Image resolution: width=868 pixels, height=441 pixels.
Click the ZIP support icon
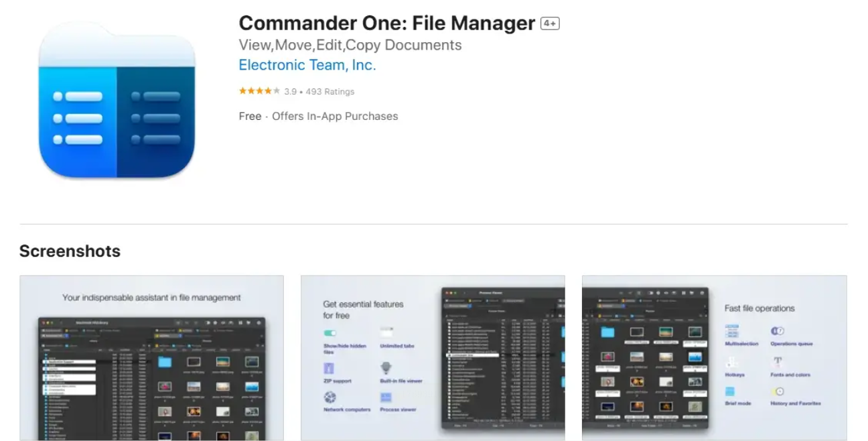pos(330,368)
